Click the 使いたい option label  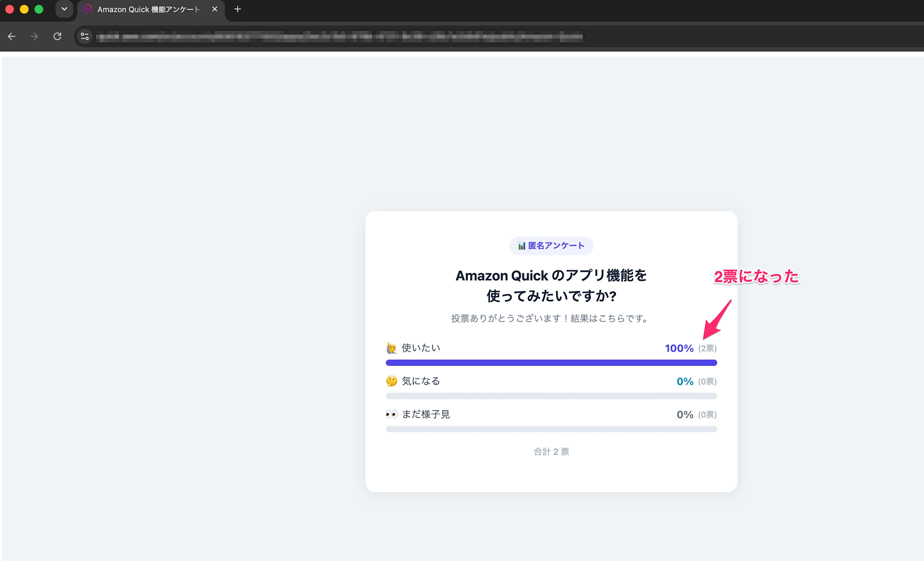click(421, 348)
